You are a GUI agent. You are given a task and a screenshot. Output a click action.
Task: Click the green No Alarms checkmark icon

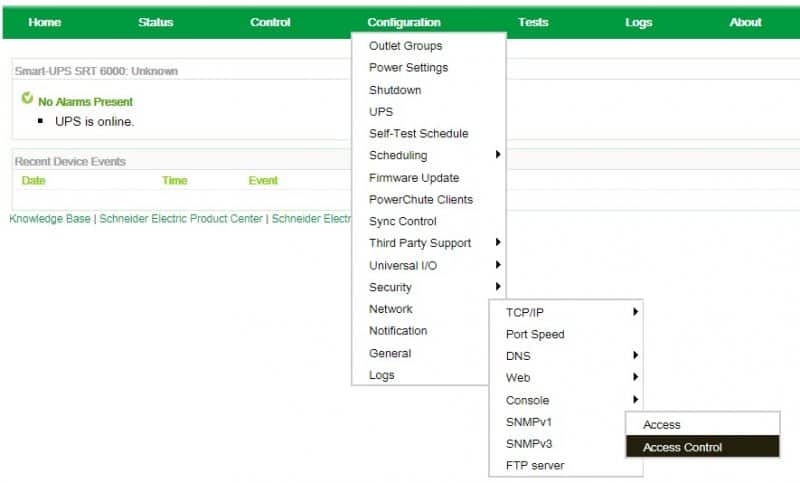click(28, 100)
